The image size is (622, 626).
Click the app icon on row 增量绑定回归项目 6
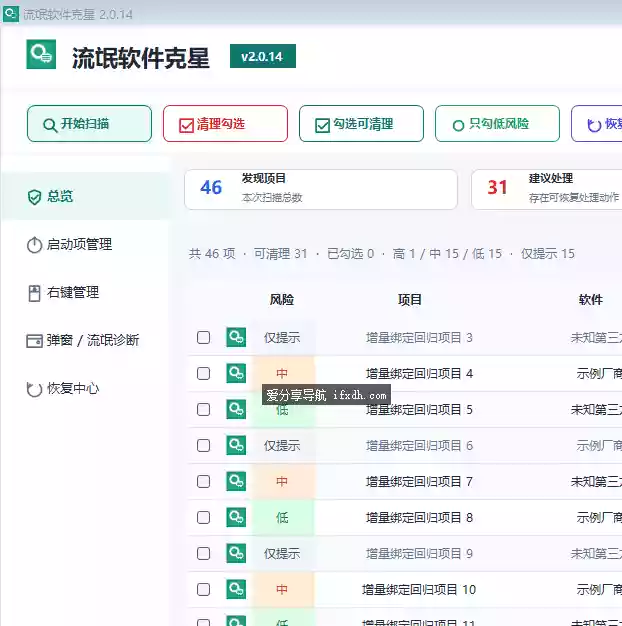pos(236,445)
